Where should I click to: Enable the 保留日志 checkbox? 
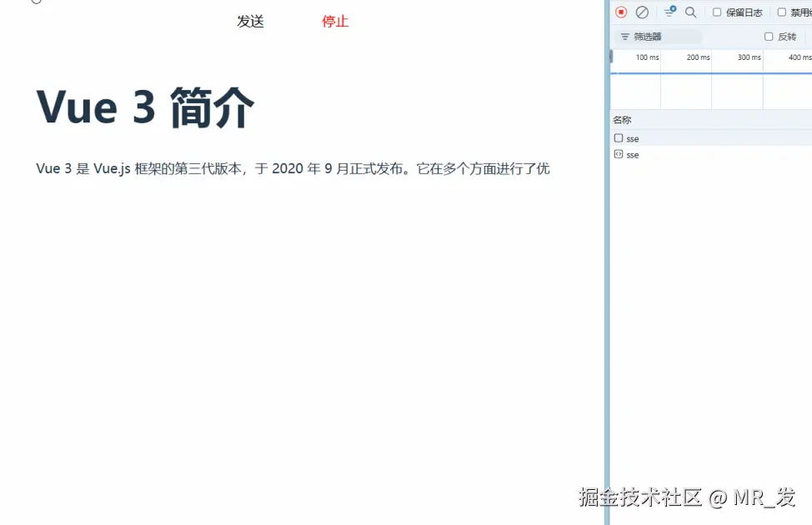point(717,12)
